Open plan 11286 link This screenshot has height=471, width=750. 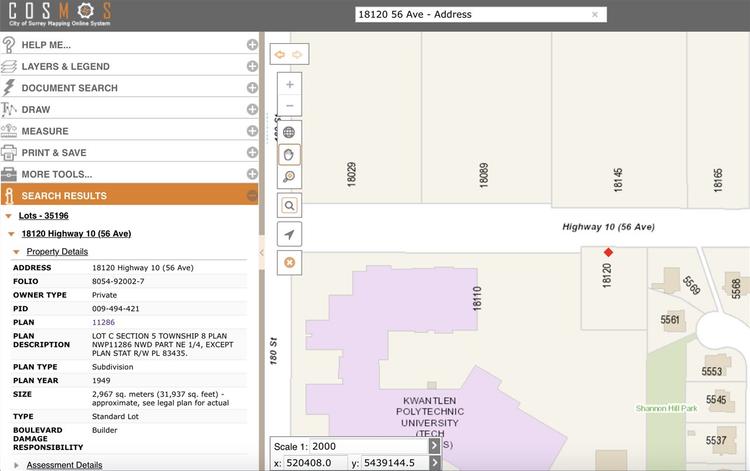pyautogui.click(x=103, y=322)
